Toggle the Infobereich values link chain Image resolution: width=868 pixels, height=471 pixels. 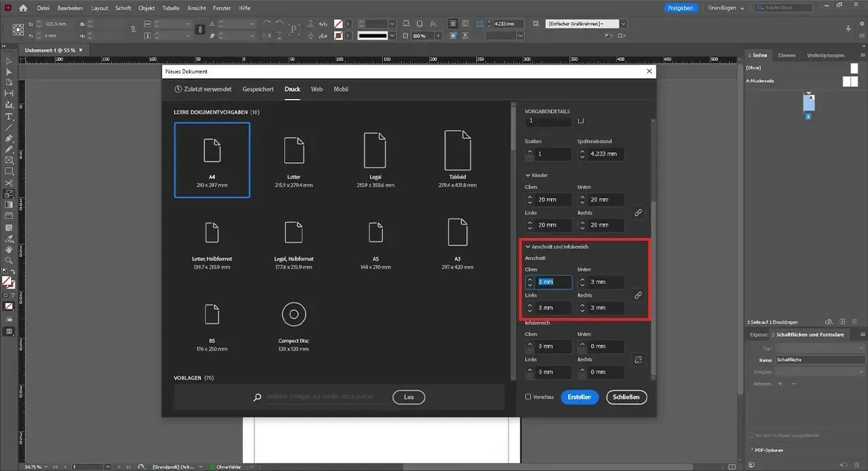[x=638, y=359]
